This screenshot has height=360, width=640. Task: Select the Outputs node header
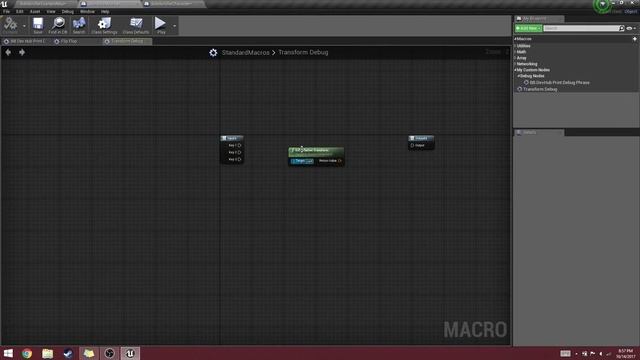coord(421,138)
